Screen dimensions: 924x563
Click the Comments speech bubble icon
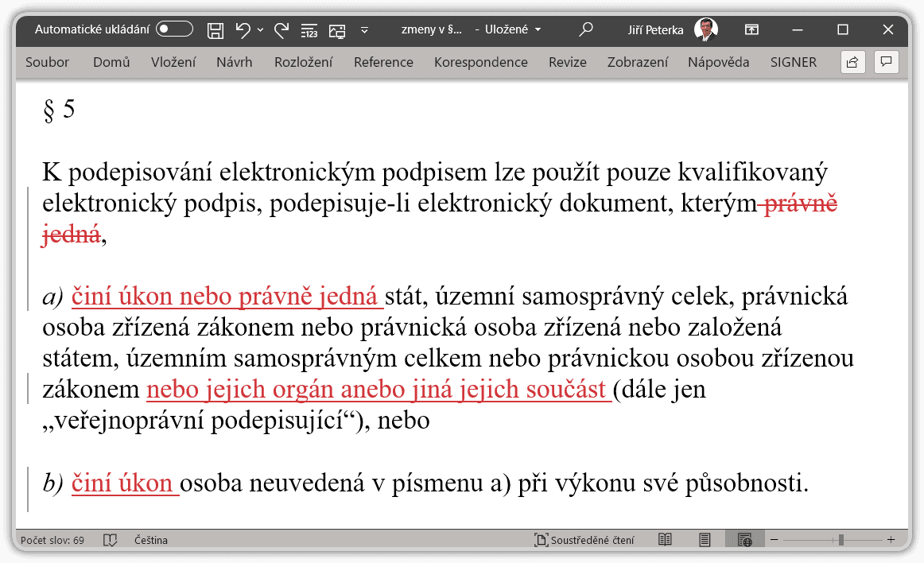pos(887,62)
